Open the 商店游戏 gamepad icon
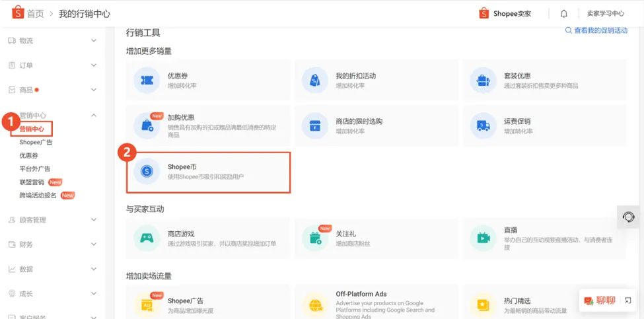Screen dimensions: 644x319 point(147,238)
